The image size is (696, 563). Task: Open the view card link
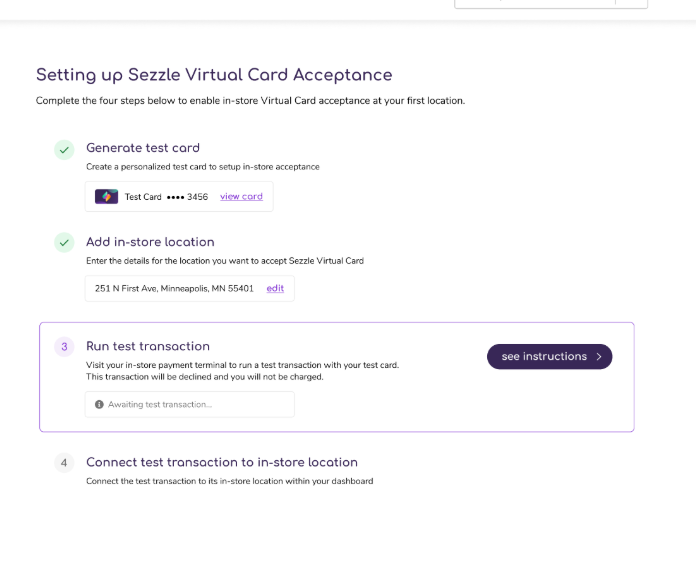tap(241, 197)
